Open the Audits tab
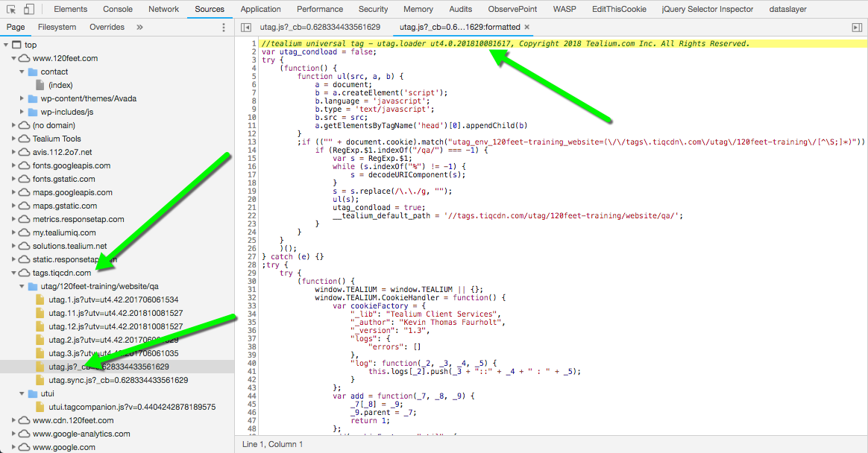868x453 pixels. (461, 10)
